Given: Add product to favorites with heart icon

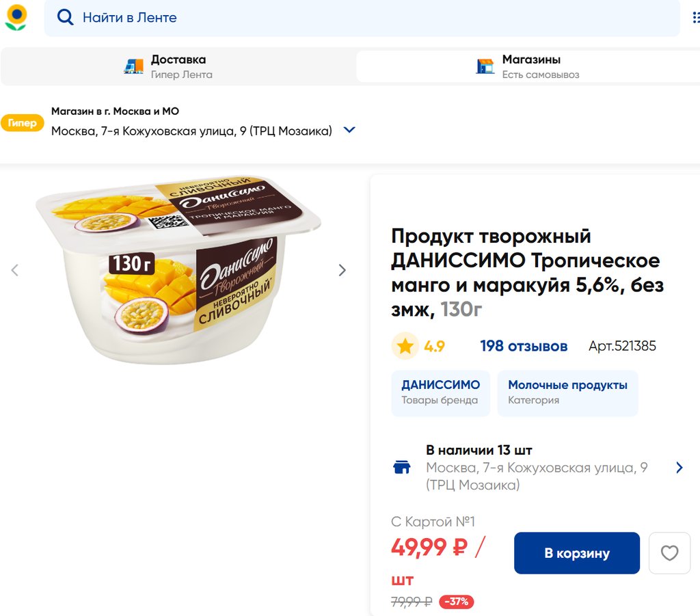Looking at the screenshot, I should pyautogui.click(x=669, y=553).
